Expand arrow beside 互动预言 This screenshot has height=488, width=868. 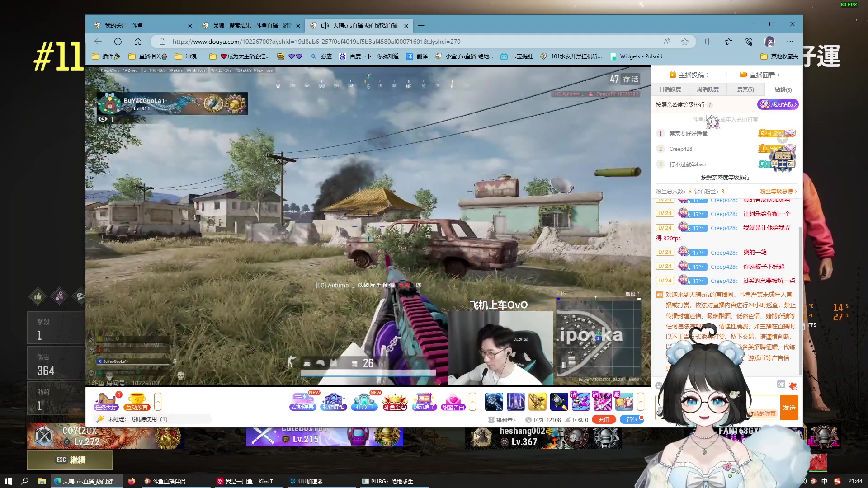(158, 401)
